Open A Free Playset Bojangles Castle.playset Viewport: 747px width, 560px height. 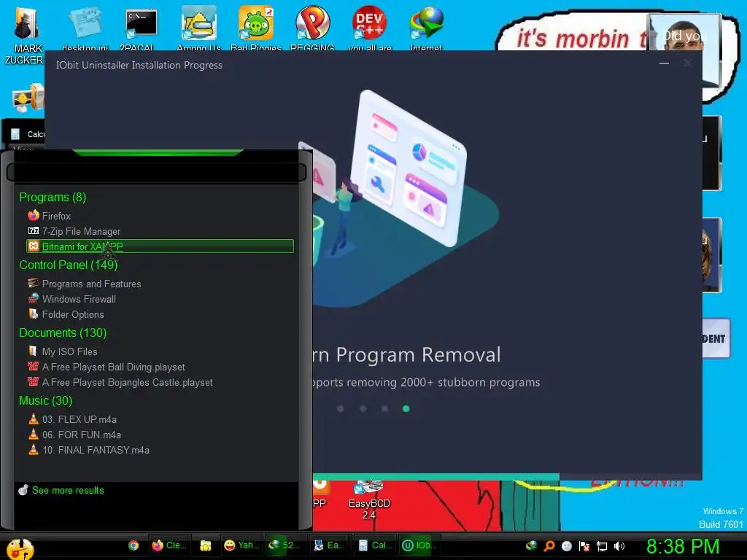(120, 382)
